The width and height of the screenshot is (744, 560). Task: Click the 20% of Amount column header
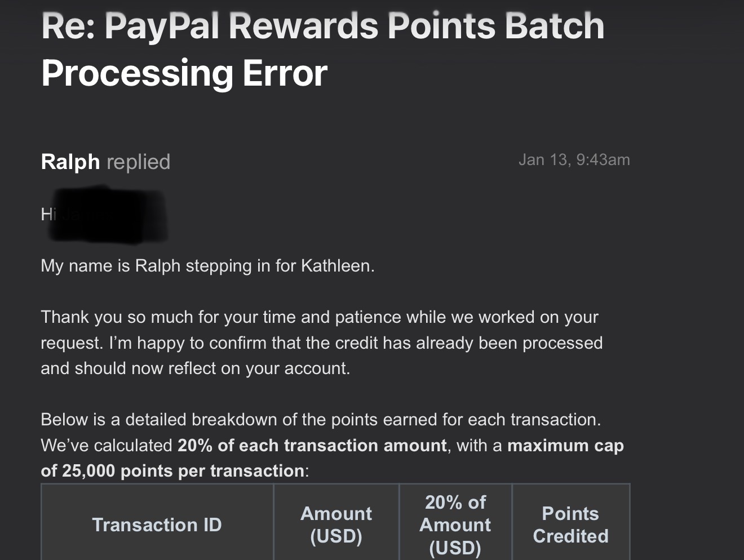tap(455, 525)
